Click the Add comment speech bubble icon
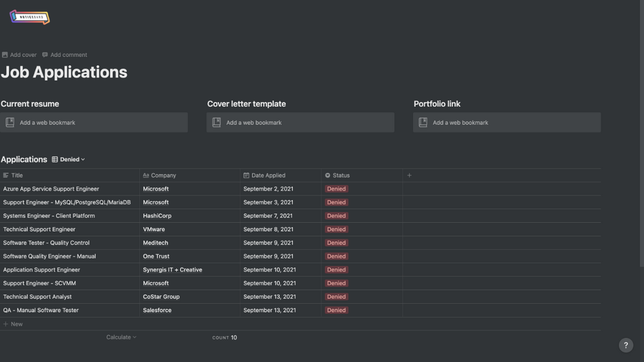 (45, 55)
